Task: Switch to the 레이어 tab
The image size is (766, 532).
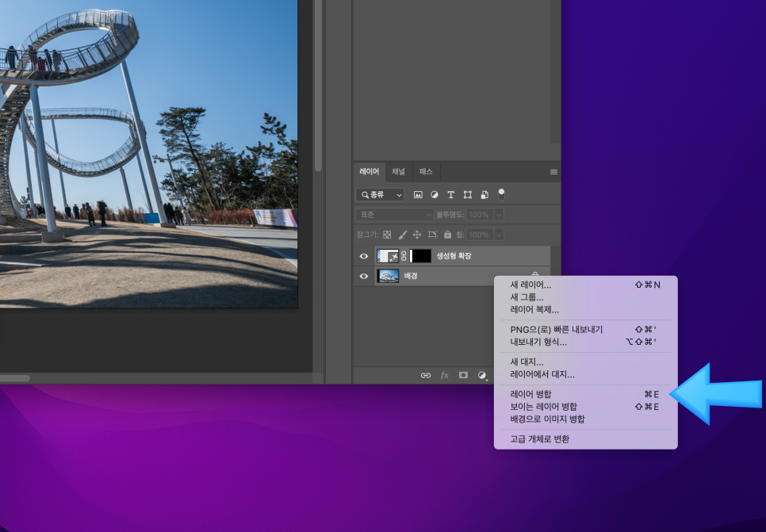Action: pyautogui.click(x=370, y=171)
